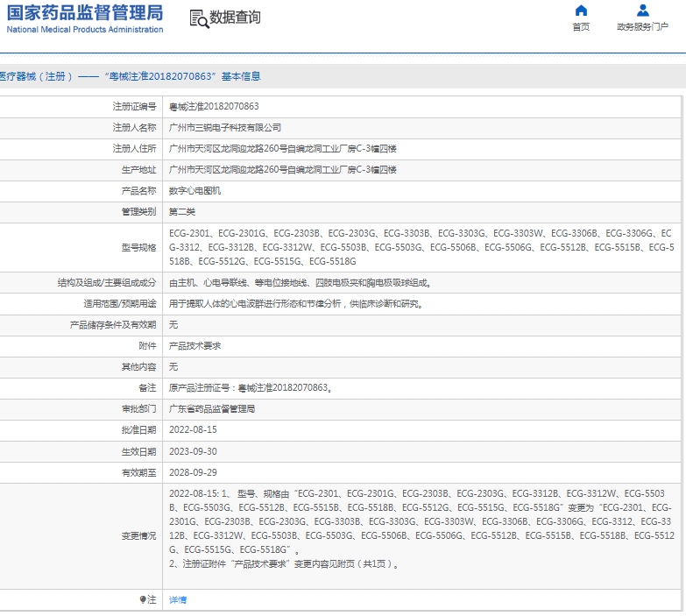Viewport: 686px width, 616px height.
Task: Click the 生效日期 row label
Action: 138,451
